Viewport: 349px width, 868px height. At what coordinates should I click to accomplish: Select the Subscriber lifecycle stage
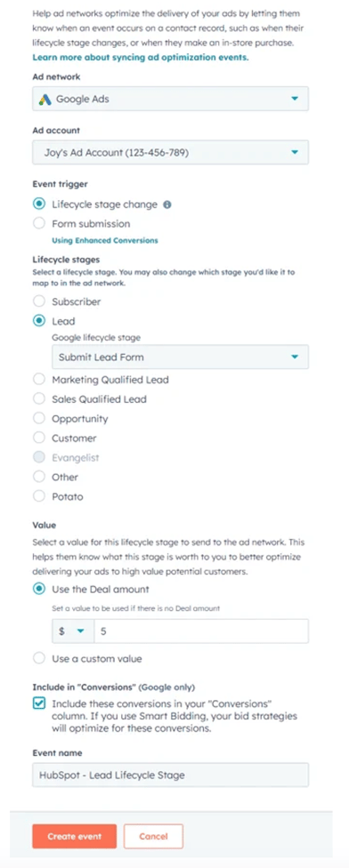(39, 301)
